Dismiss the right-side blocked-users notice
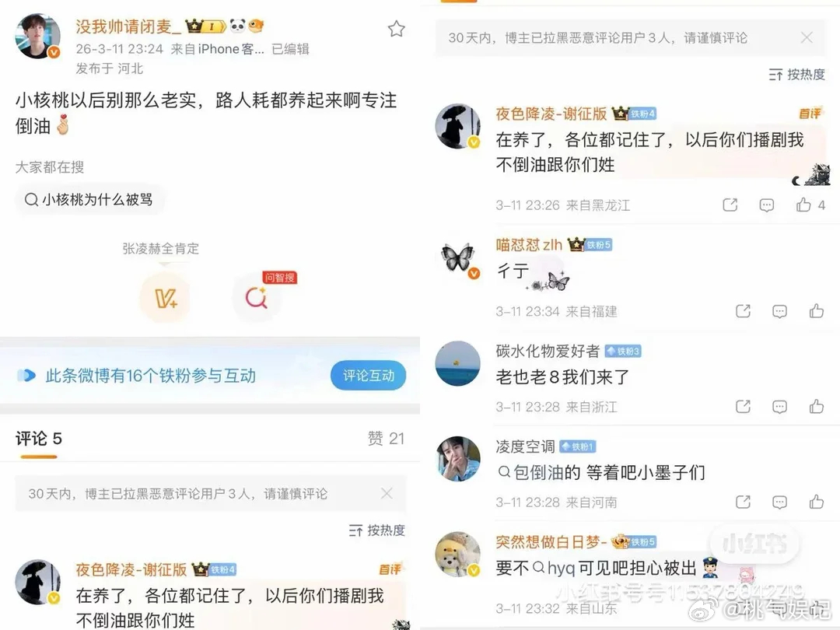 pyautogui.click(x=807, y=37)
